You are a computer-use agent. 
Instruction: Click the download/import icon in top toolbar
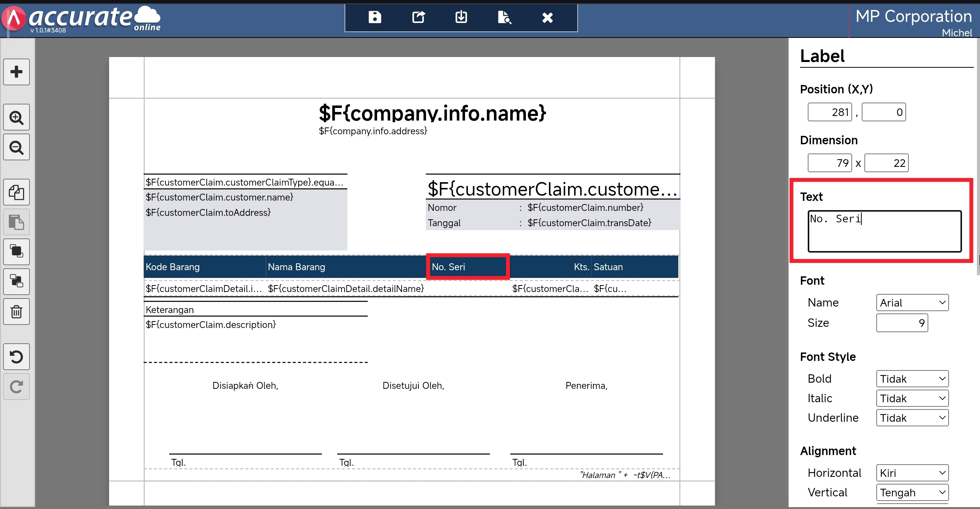(x=461, y=17)
